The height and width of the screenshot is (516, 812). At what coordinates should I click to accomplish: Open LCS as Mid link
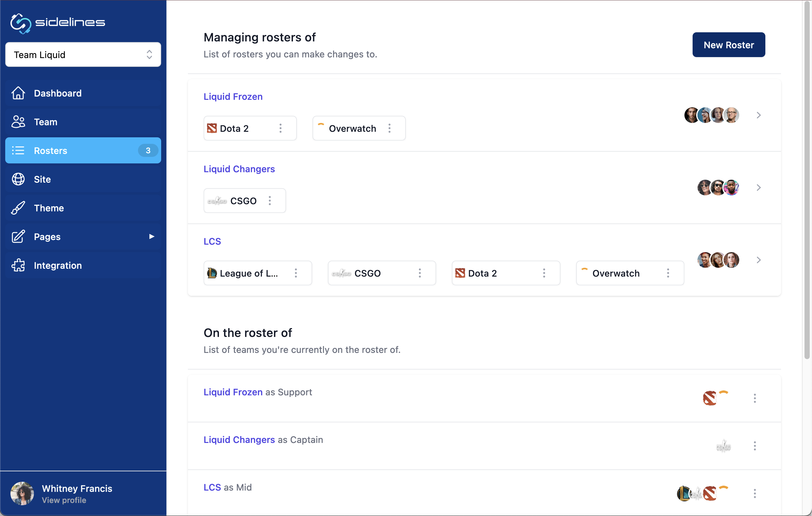point(212,487)
